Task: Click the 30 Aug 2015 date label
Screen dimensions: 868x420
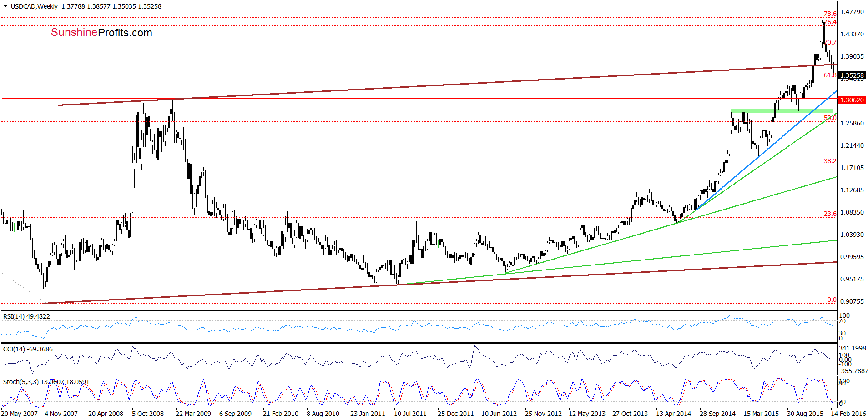Action: pyautogui.click(x=805, y=414)
